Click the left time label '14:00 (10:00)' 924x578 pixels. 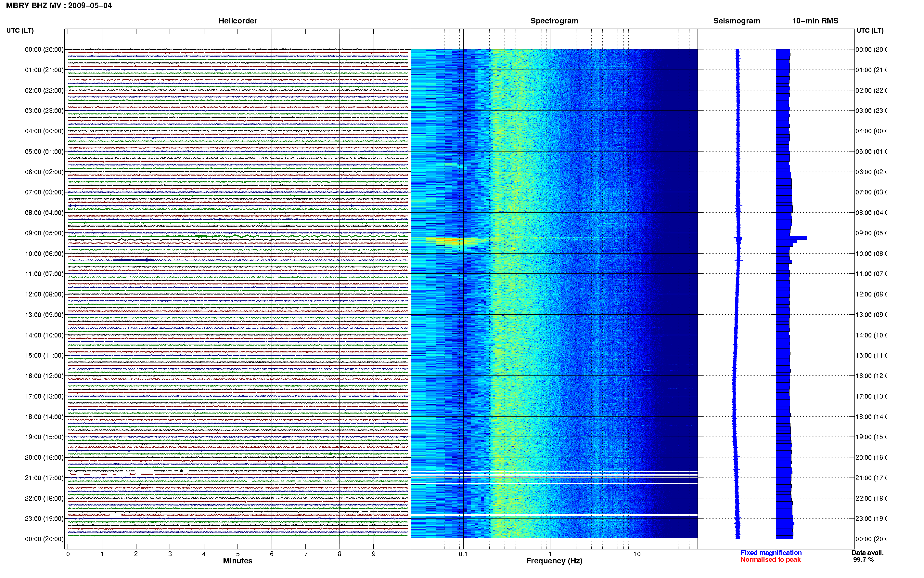pyautogui.click(x=44, y=335)
